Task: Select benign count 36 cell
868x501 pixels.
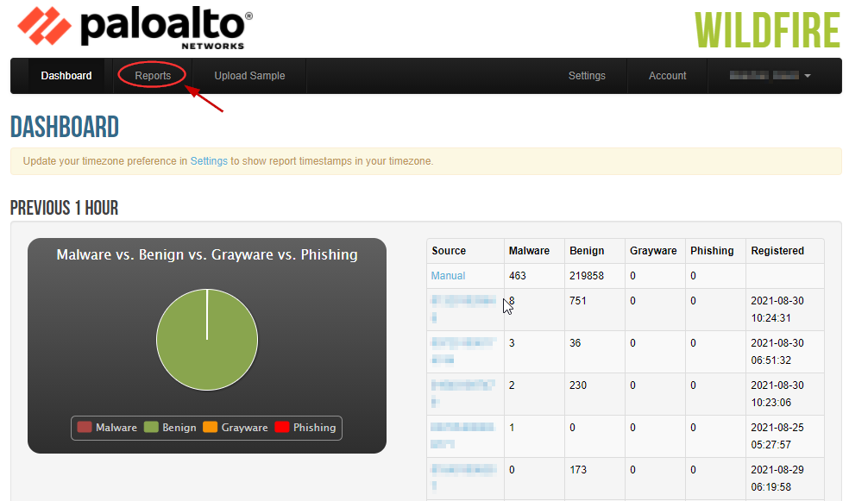Action: [x=594, y=351]
